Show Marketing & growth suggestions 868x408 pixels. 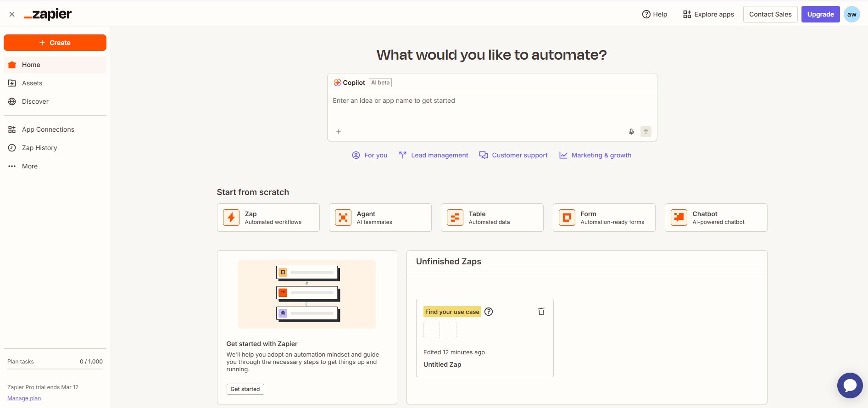click(595, 155)
